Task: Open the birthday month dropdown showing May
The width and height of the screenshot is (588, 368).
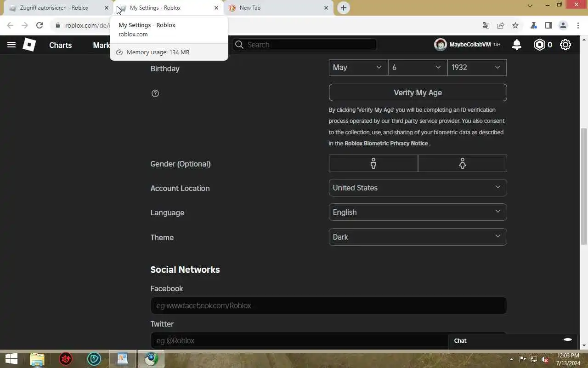Action: click(x=358, y=68)
